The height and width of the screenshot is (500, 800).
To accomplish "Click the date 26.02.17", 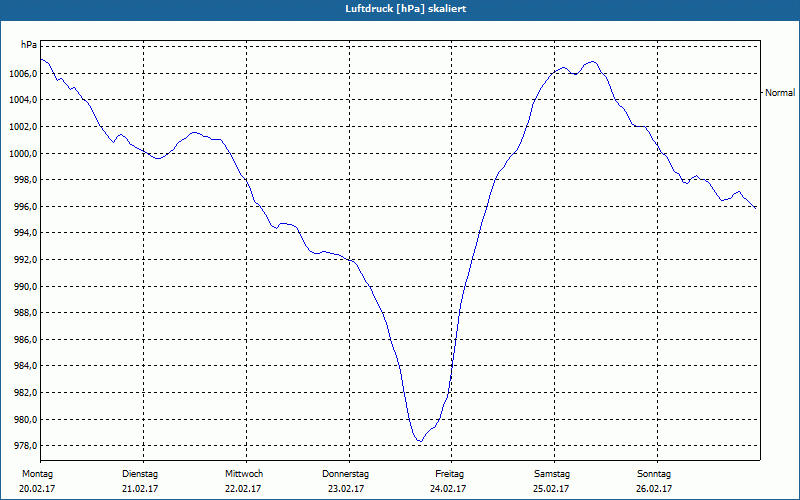I will click(654, 489).
